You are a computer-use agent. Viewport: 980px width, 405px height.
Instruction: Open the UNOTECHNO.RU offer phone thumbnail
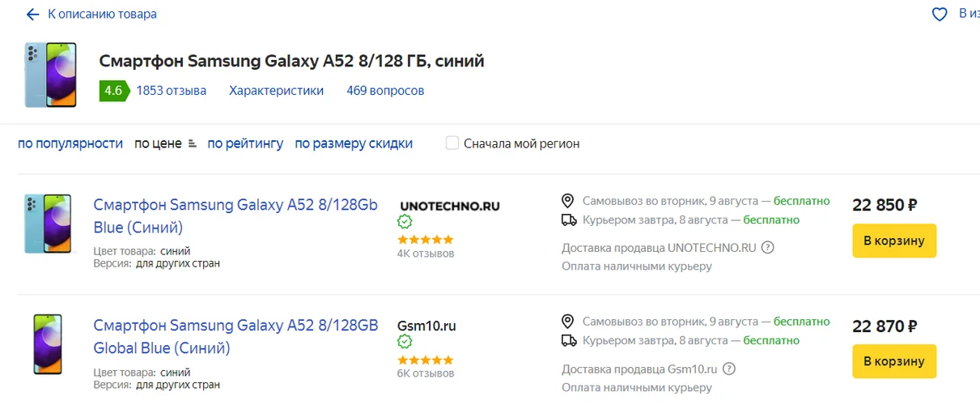(48, 224)
